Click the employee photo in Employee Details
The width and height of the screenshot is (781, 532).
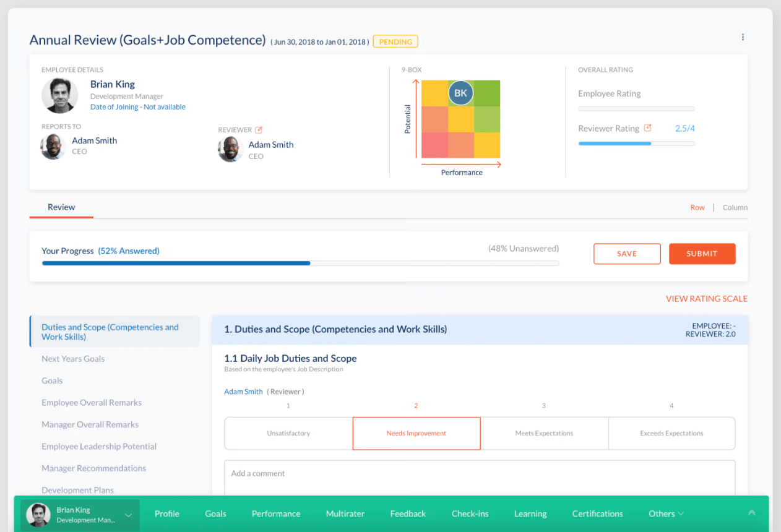pos(59,95)
